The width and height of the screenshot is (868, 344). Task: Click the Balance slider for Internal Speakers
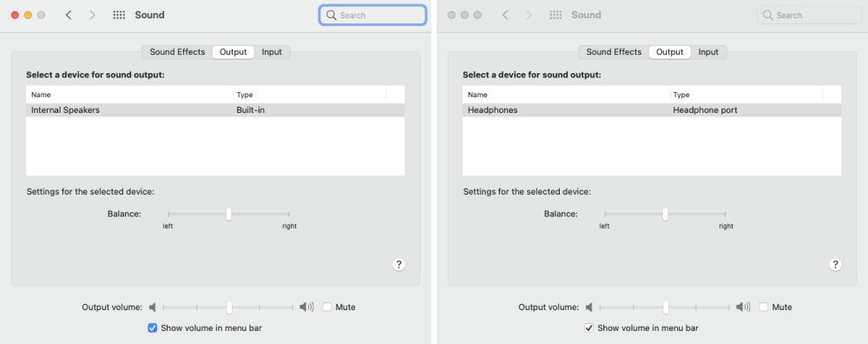point(228,214)
